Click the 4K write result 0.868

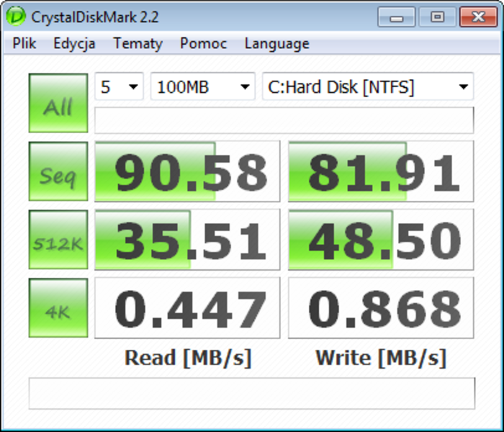[x=381, y=308]
